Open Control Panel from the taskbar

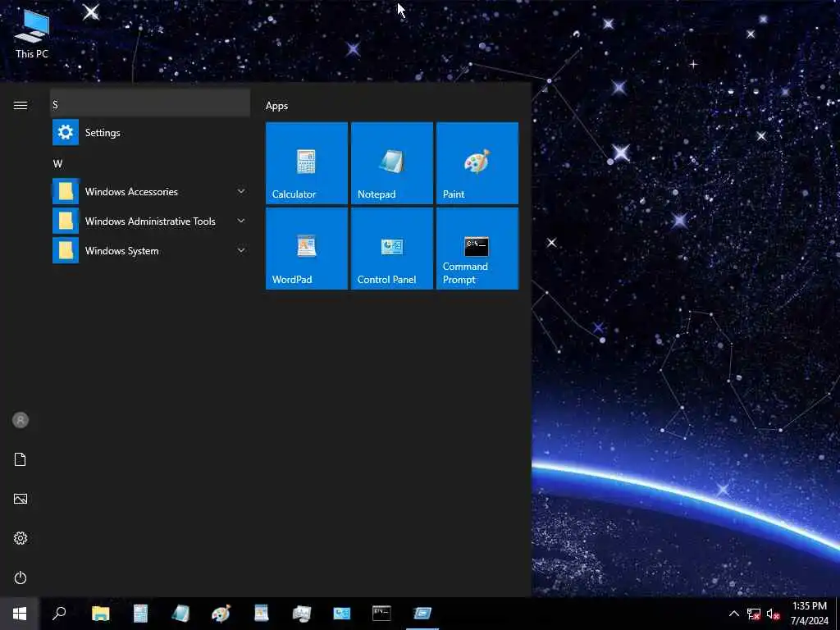(x=342, y=614)
